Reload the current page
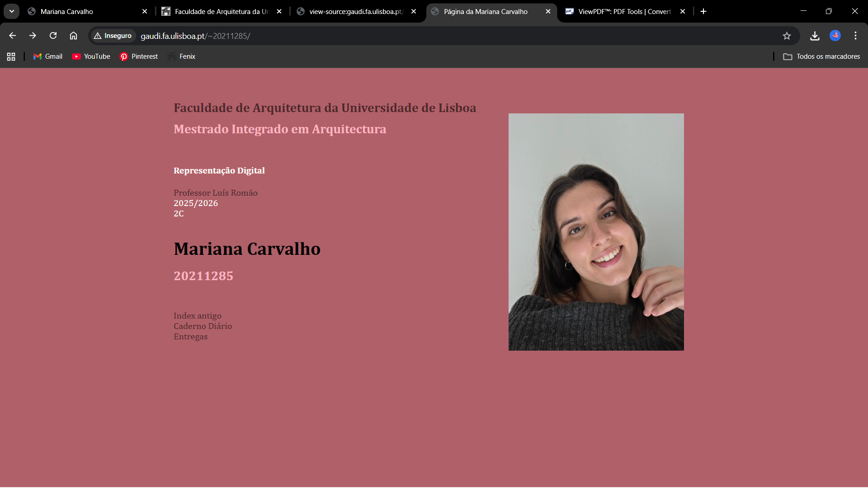 pos(53,36)
